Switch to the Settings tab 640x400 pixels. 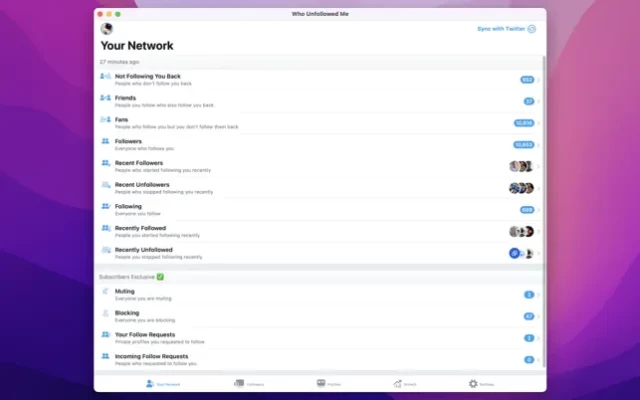[x=480, y=383]
